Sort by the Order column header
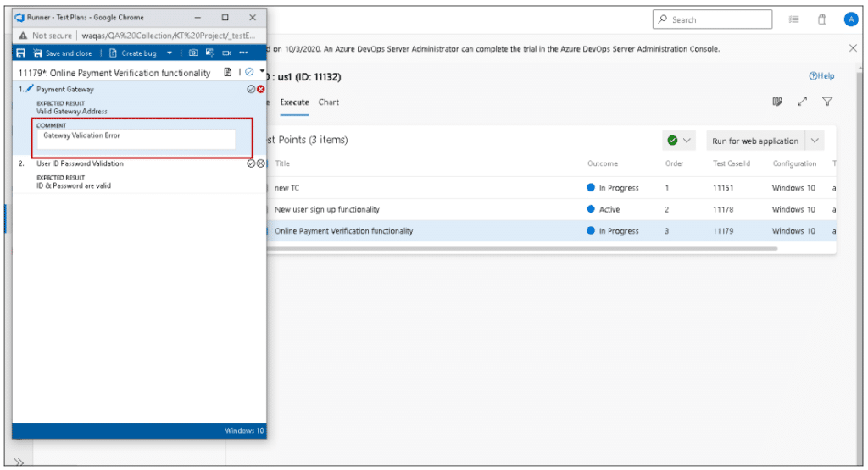The width and height of the screenshot is (868, 470). tap(674, 163)
